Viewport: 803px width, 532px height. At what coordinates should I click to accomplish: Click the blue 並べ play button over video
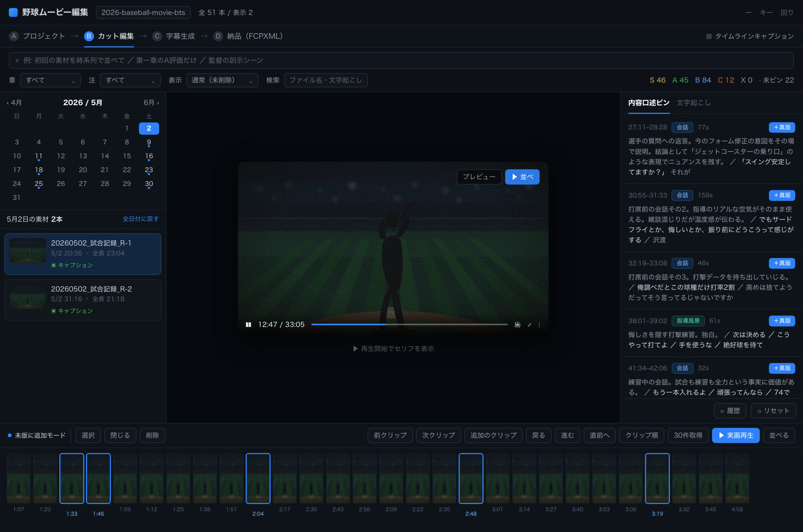(522, 177)
